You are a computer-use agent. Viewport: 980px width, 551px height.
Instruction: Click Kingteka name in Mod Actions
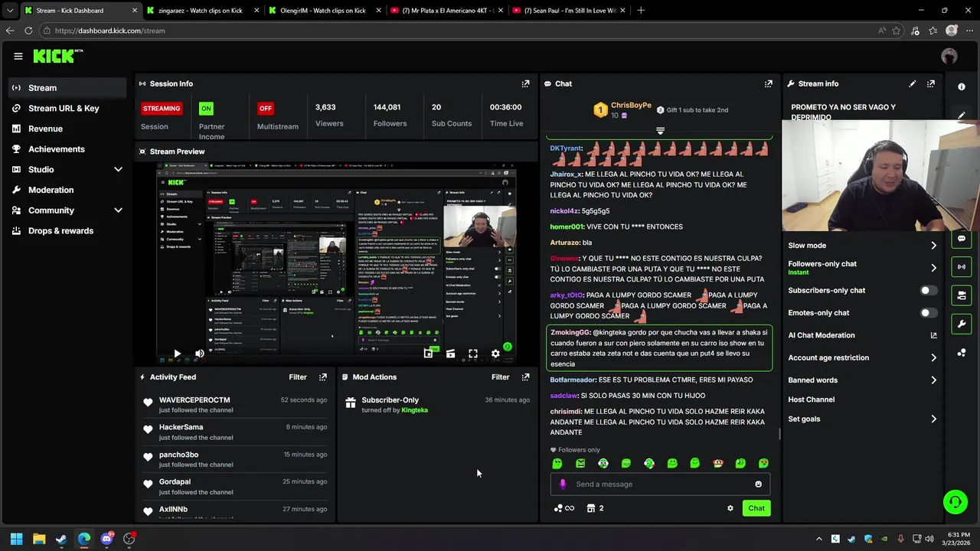pos(414,410)
